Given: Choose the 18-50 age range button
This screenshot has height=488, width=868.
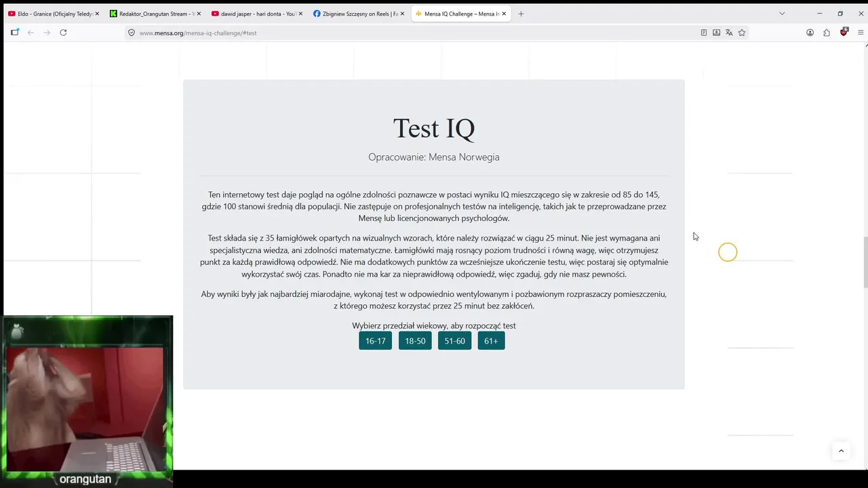Looking at the screenshot, I should [x=415, y=341].
